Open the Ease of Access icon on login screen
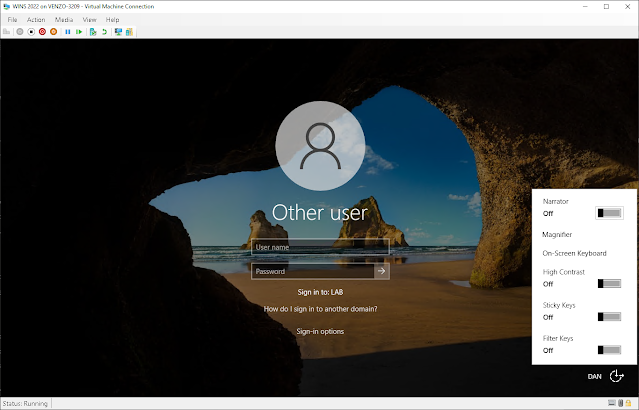639x410 pixels. (x=617, y=376)
